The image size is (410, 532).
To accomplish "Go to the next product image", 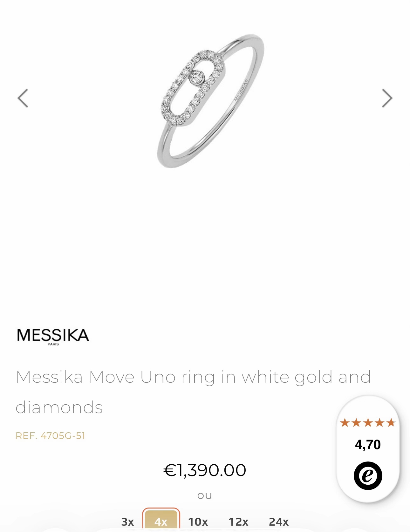I will (x=387, y=98).
